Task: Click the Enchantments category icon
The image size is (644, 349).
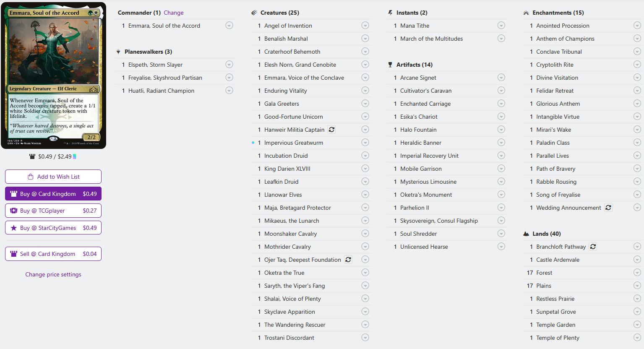Action: click(x=526, y=13)
